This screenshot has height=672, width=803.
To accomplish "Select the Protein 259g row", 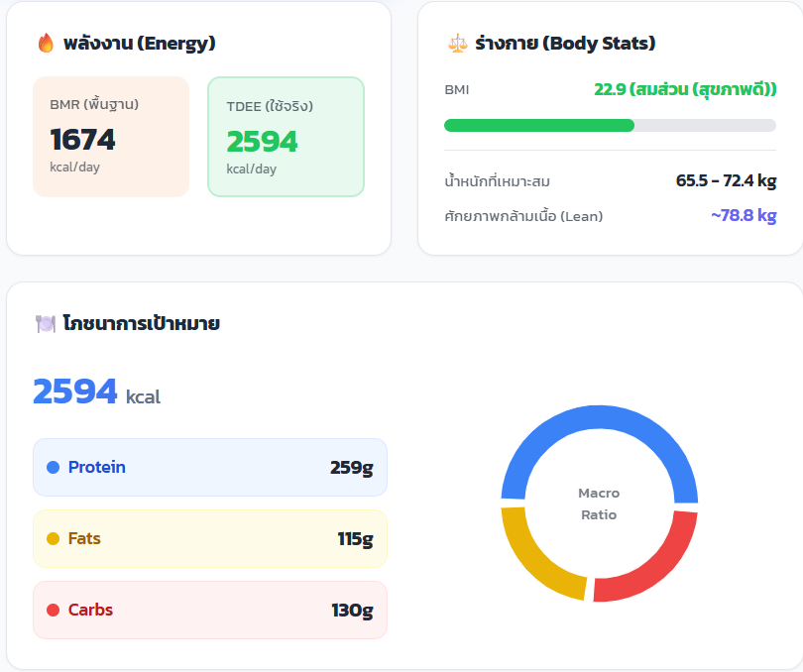I will click(210, 467).
